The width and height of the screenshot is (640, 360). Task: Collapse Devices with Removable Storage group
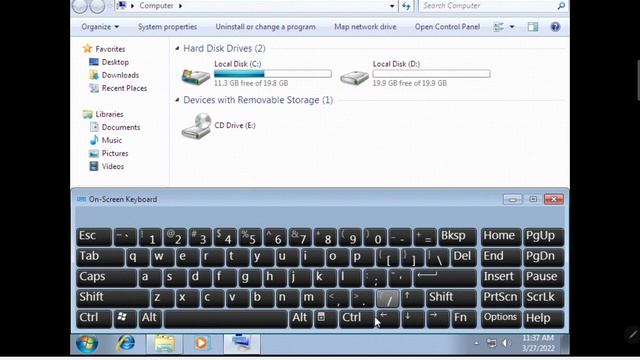click(x=177, y=100)
